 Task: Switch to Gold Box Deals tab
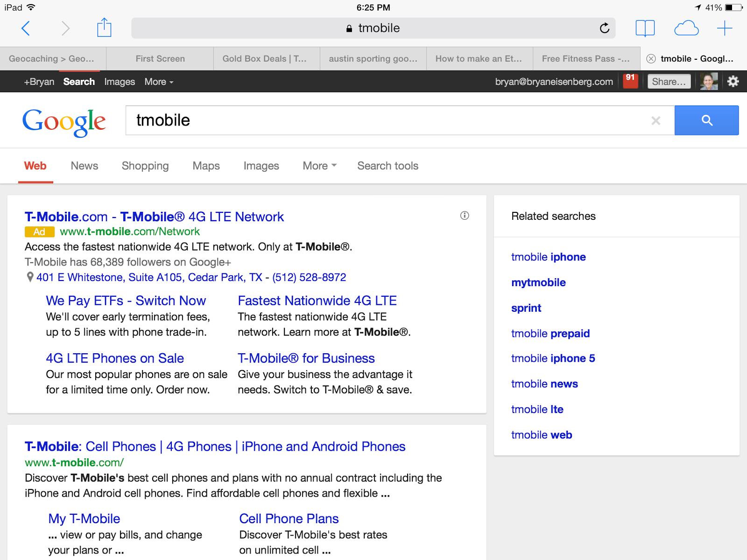coord(267,59)
